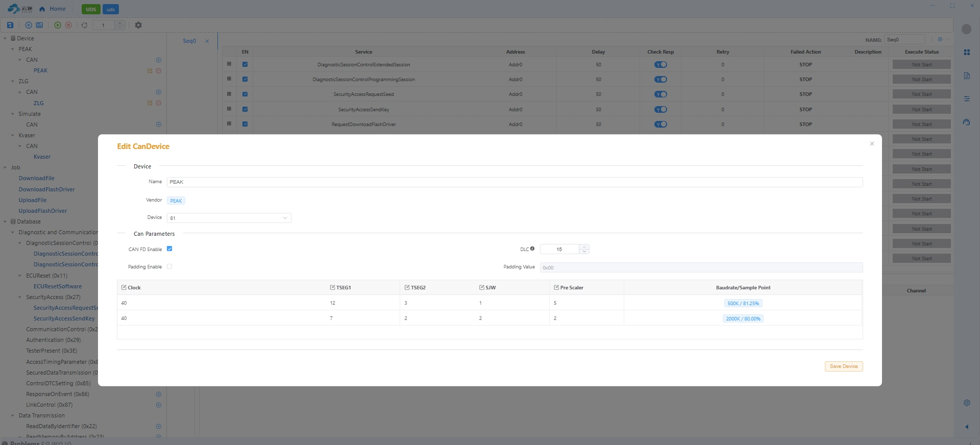The height and width of the screenshot is (445, 980).
Task: Uncheck EN for SecurityAccessRequestSeed row
Action: 245,94
